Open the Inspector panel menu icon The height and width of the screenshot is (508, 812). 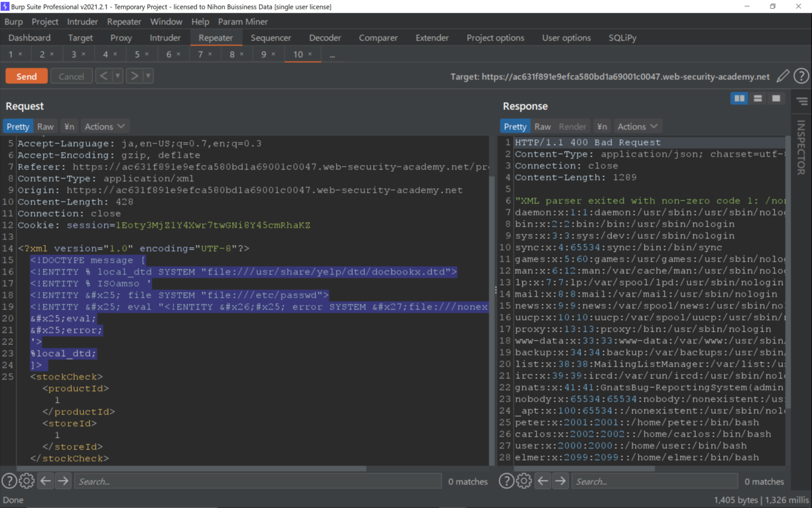pos(802,102)
